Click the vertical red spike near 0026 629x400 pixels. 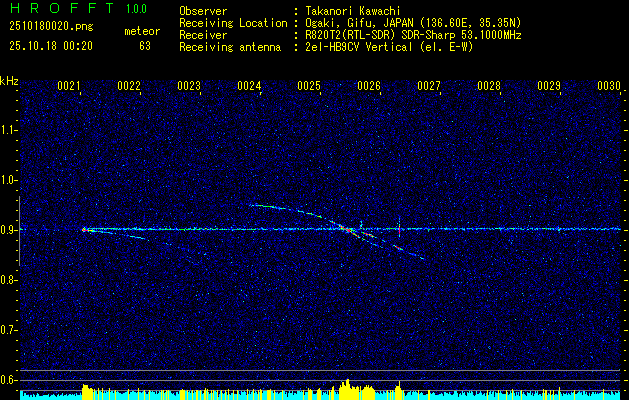tap(399, 227)
